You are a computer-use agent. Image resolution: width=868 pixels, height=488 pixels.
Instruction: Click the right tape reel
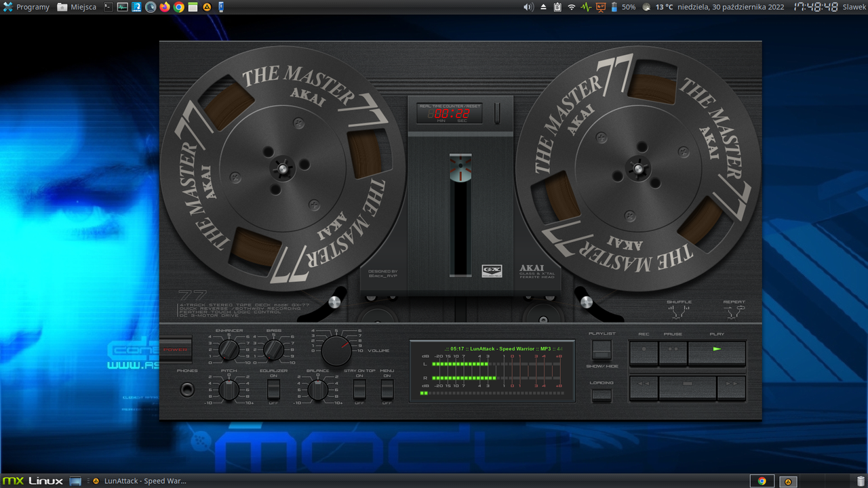point(638,167)
